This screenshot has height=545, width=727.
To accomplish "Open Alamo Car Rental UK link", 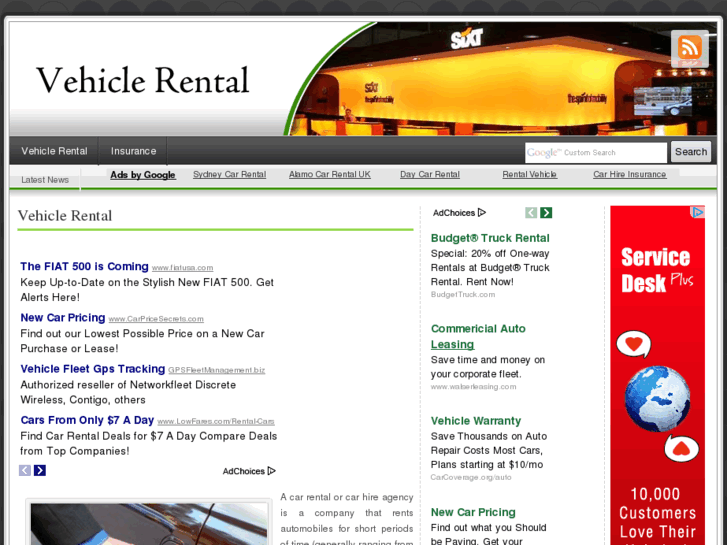I will [330, 174].
